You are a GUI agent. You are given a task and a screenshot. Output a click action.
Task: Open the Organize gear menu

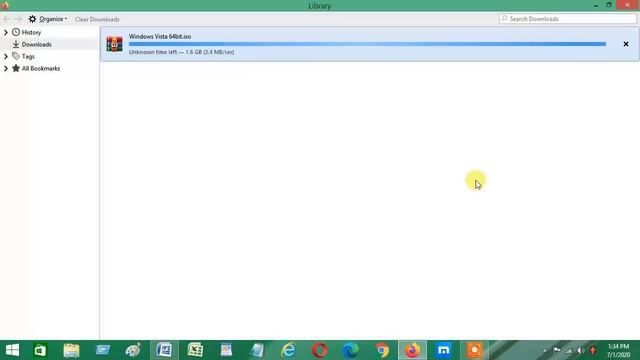(47, 19)
